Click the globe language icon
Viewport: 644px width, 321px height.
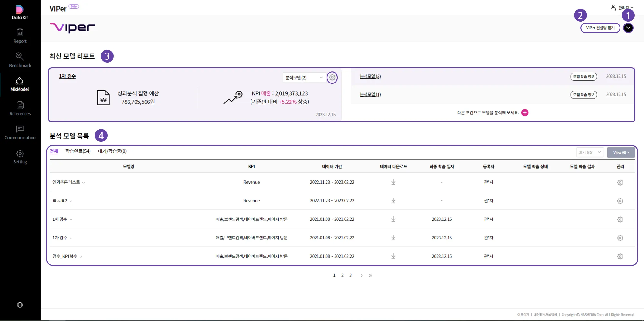(20, 305)
